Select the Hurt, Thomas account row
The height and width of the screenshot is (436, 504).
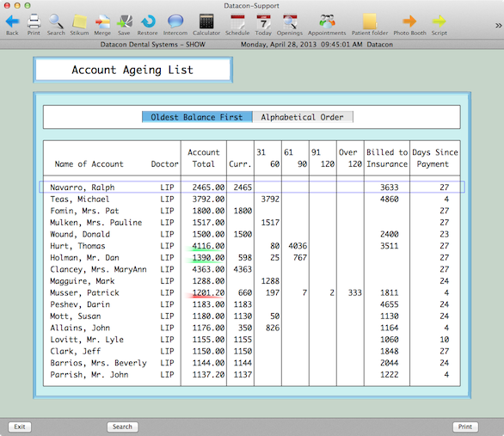252,246
